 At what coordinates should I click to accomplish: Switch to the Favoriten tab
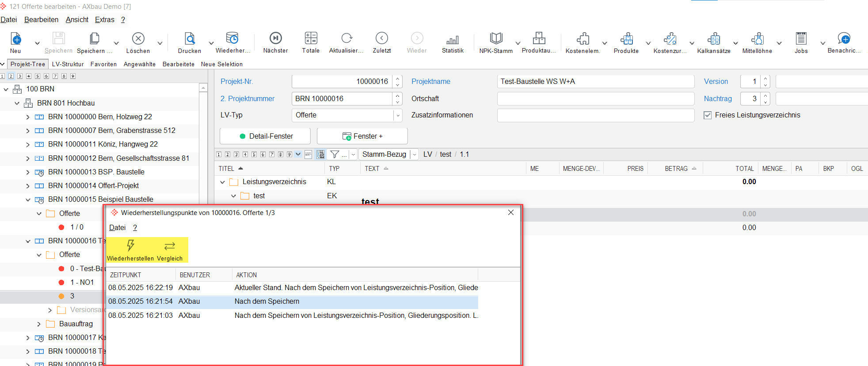[x=104, y=64]
